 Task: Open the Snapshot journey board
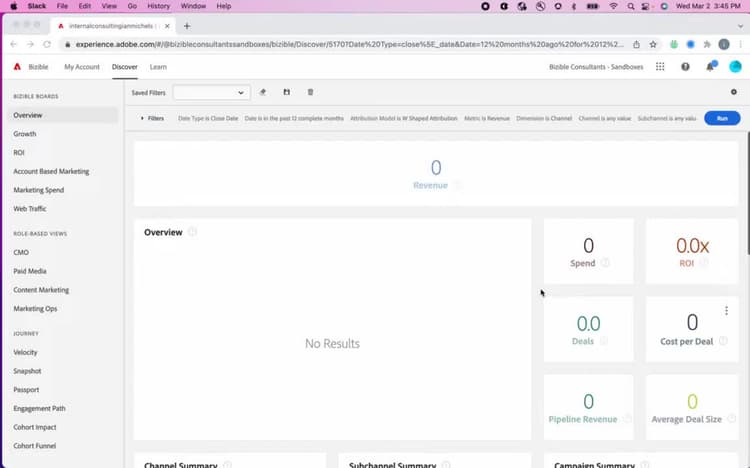coord(27,371)
